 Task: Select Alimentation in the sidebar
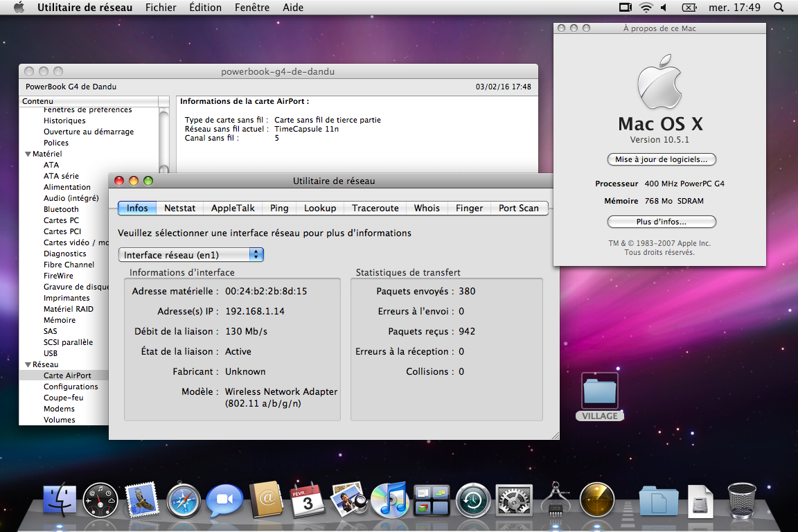pyautogui.click(x=67, y=187)
